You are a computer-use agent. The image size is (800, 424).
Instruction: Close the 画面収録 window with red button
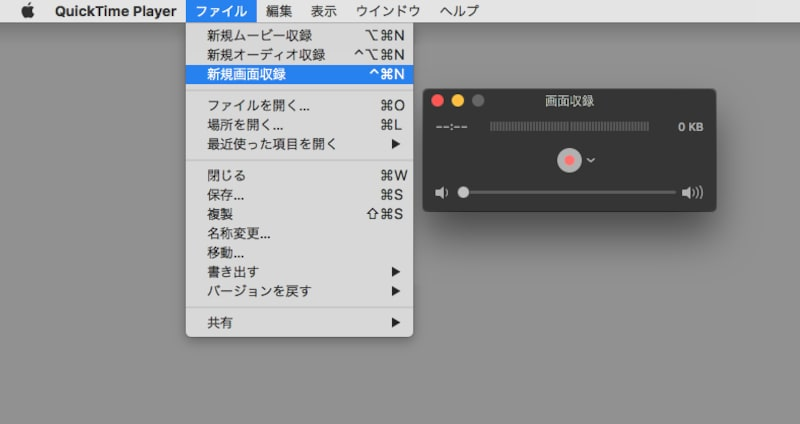point(437,101)
